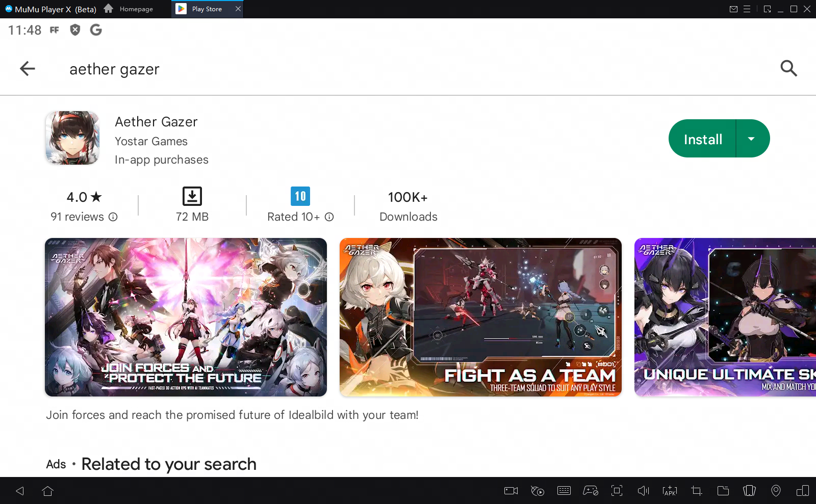Close the Play Store tab
Image resolution: width=816 pixels, height=504 pixels.
(x=238, y=9)
